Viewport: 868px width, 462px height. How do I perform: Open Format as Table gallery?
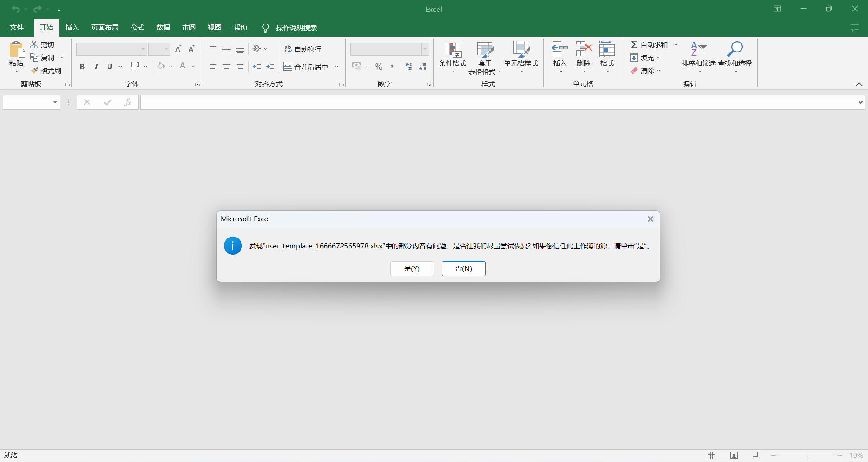[x=485, y=58]
